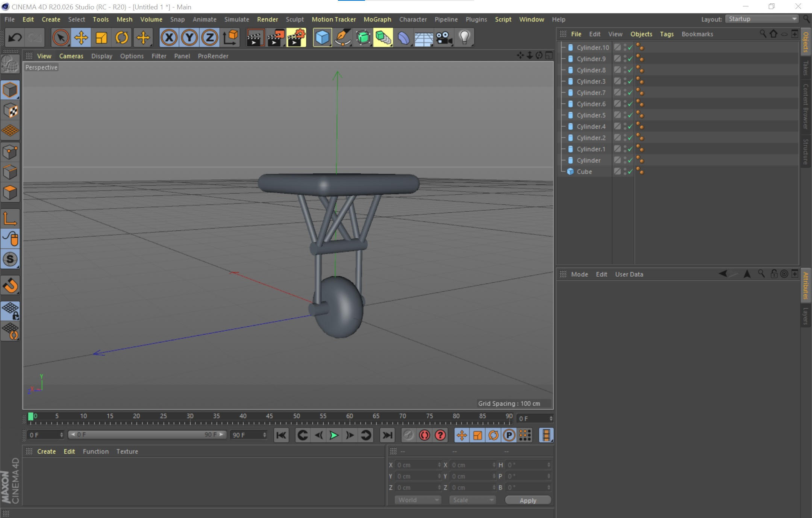Image resolution: width=812 pixels, height=518 pixels.
Task: Select the Cube object in Objects list
Action: 584,172
